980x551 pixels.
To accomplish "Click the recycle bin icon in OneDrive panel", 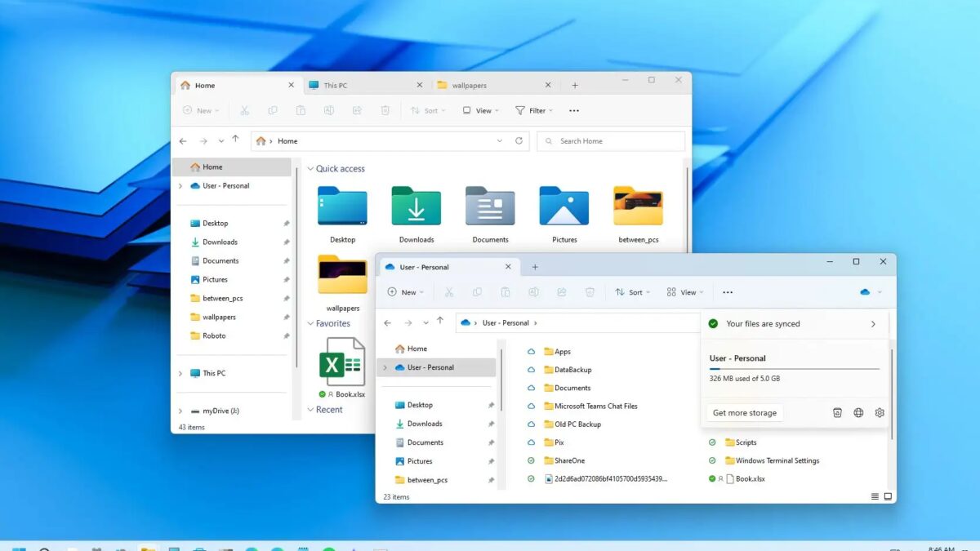I will pyautogui.click(x=838, y=413).
